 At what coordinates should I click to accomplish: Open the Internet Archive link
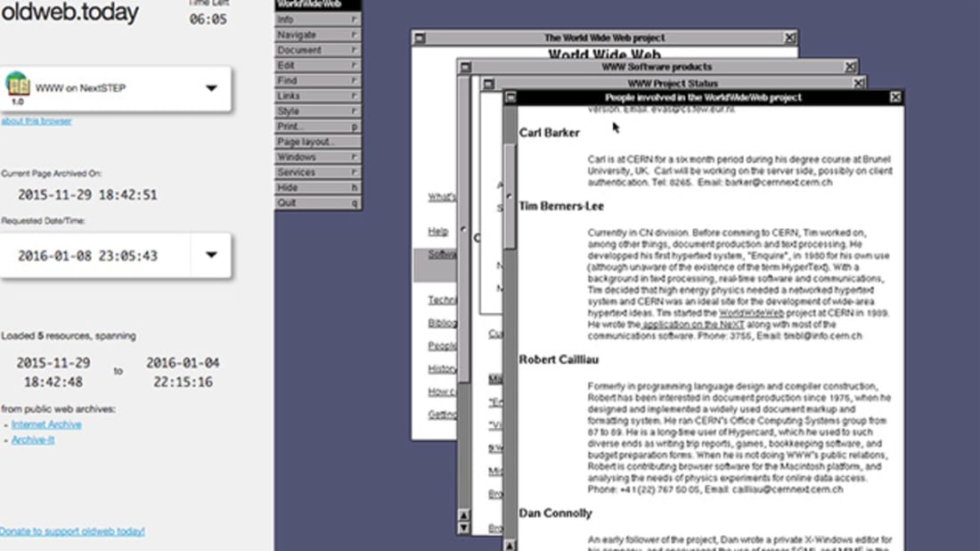pyautogui.click(x=46, y=424)
